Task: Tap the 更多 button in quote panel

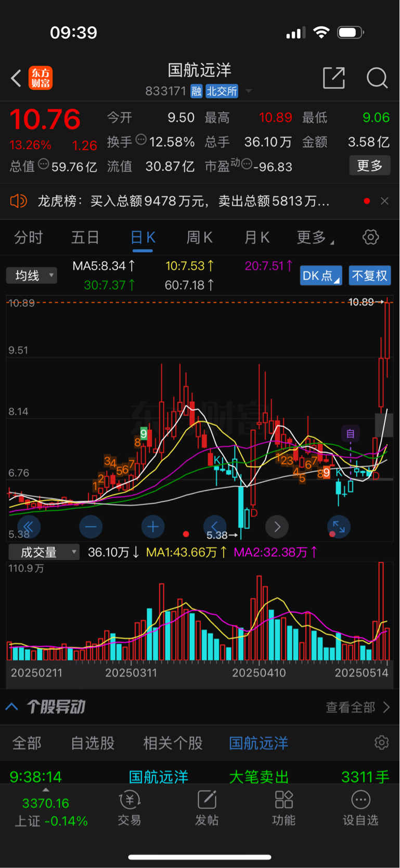Action: (370, 166)
